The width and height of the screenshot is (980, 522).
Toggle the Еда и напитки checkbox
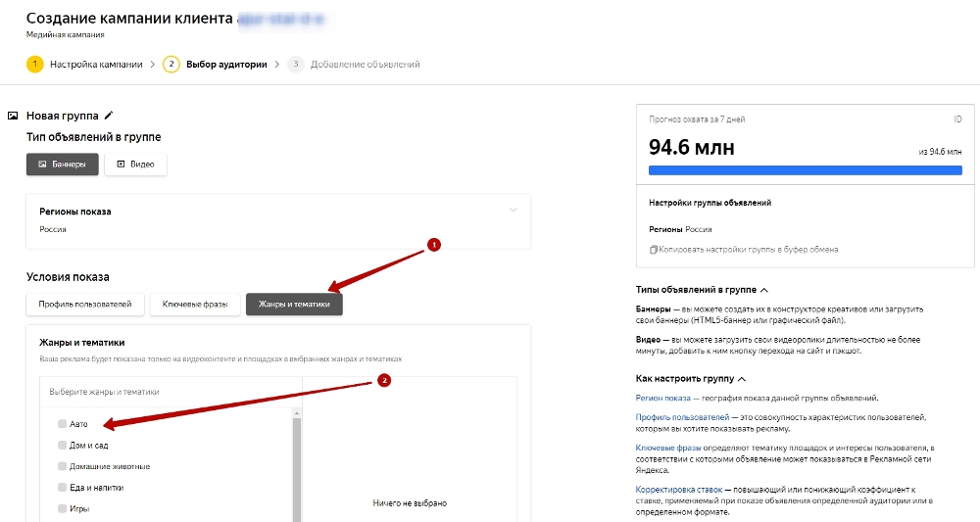click(x=62, y=488)
